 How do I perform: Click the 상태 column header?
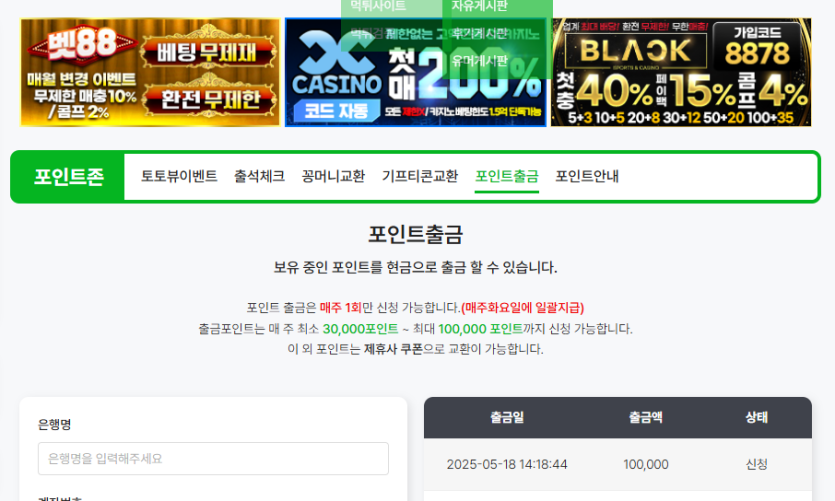coord(757,417)
